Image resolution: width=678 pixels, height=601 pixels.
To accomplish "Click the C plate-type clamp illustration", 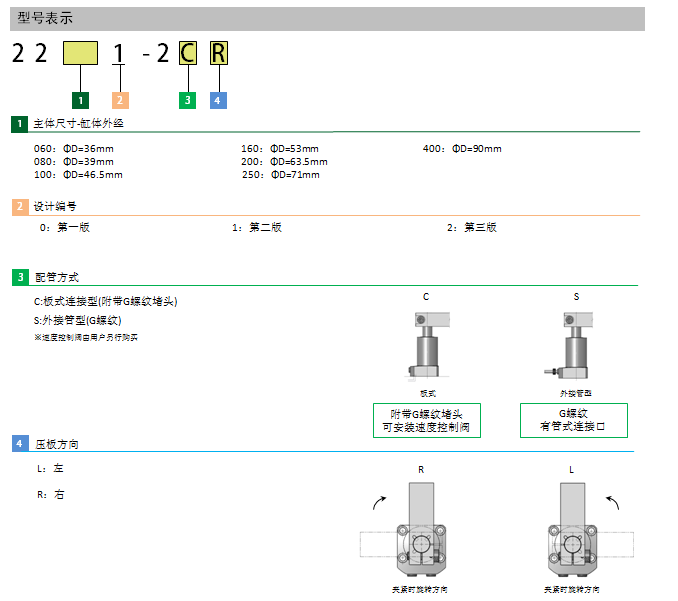I will [x=427, y=346].
